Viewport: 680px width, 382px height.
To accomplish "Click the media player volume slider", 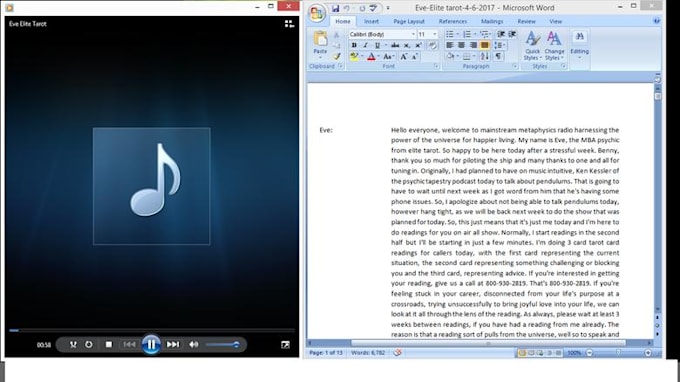I will [223, 345].
